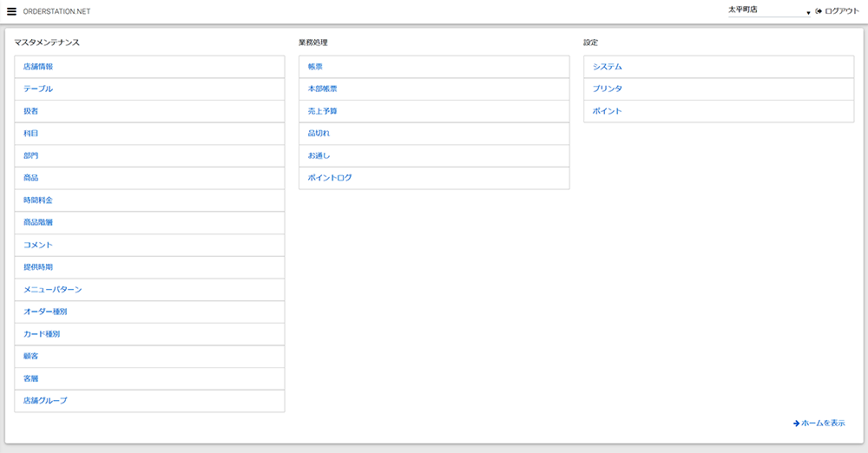Click the ORDERSTATION.NET title link
This screenshot has height=453, width=868.
point(56,11)
